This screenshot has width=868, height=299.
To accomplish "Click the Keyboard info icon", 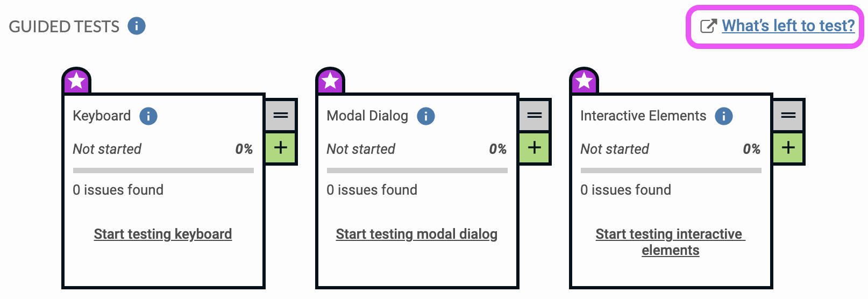I will (148, 116).
